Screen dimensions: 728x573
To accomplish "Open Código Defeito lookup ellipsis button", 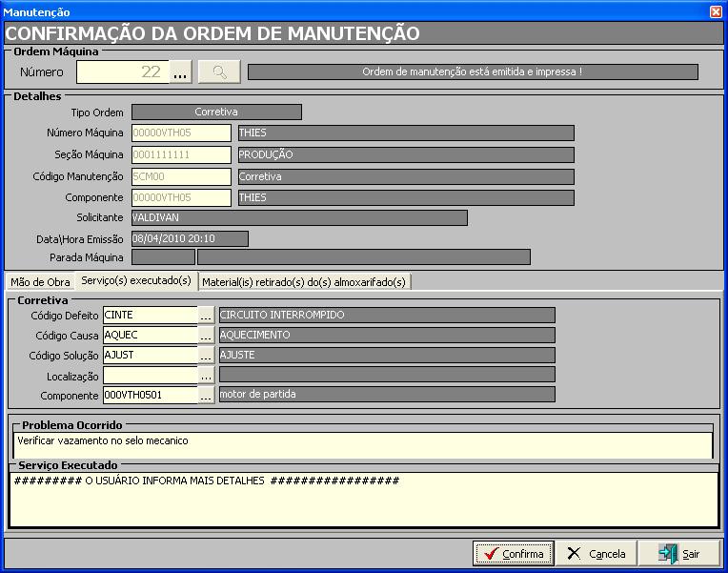I will tap(206, 315).
